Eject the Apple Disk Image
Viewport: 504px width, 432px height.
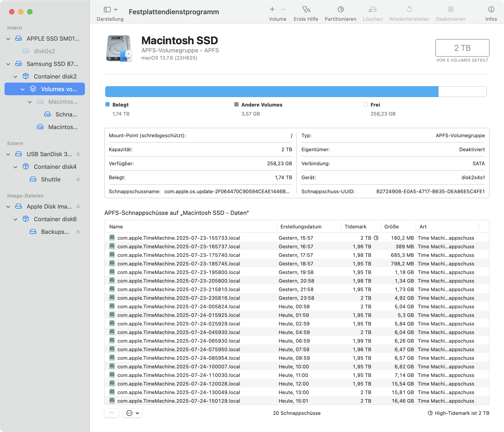click(78, 206)
